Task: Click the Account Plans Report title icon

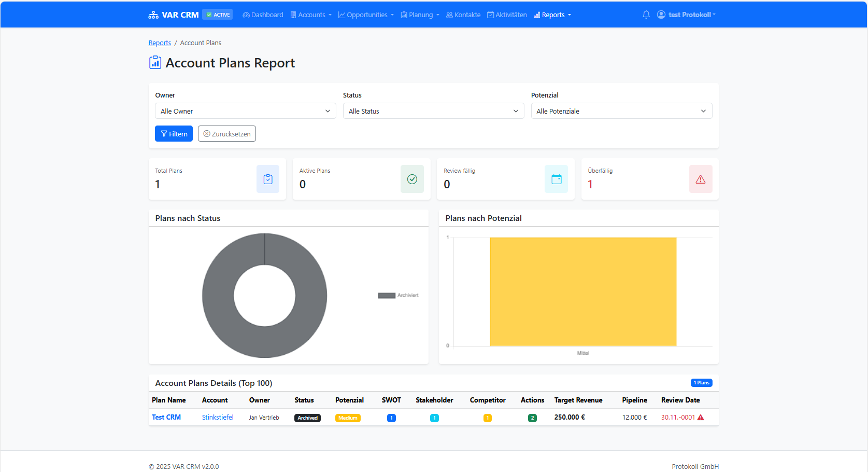Action: pos(155,63)
